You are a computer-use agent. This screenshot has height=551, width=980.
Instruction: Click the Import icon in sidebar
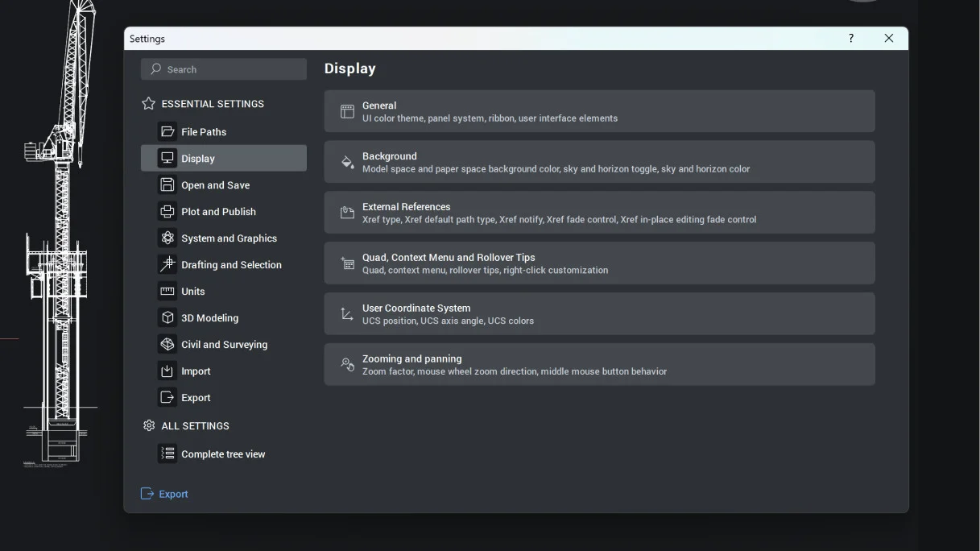(167, 371)
